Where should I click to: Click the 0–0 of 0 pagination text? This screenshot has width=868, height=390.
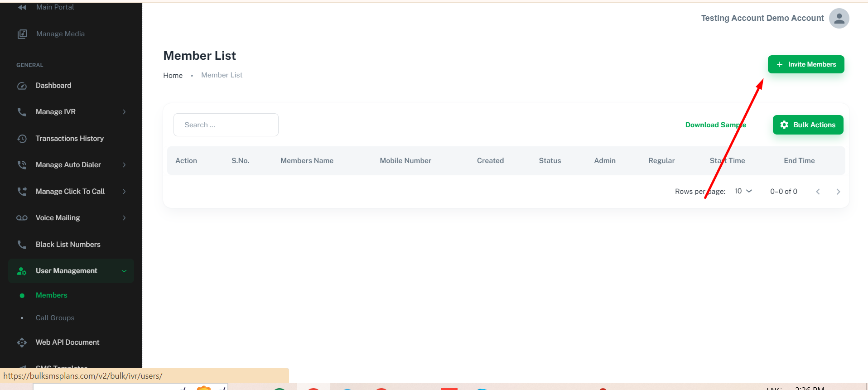click(784, 192)
